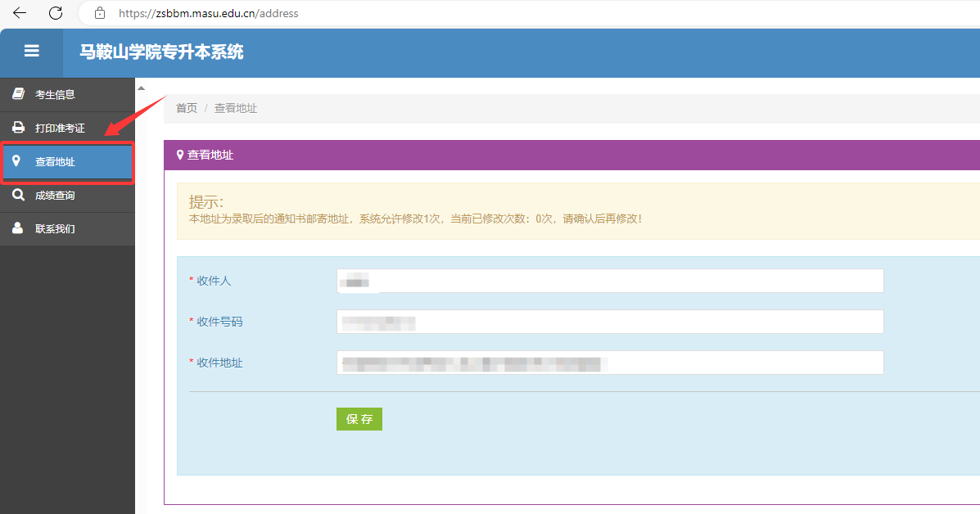Click into the 收件地址 field
Viewport: 980px width, 514px height.
coord(609,363)
